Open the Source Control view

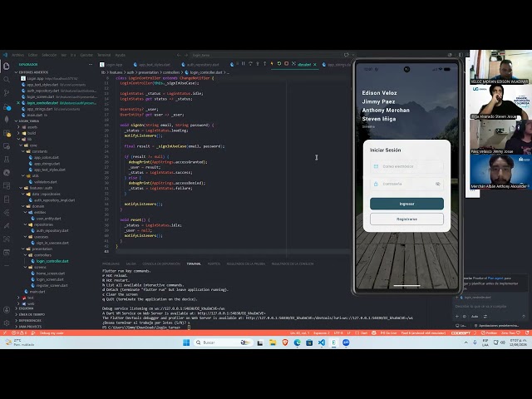tap(7, 92)
